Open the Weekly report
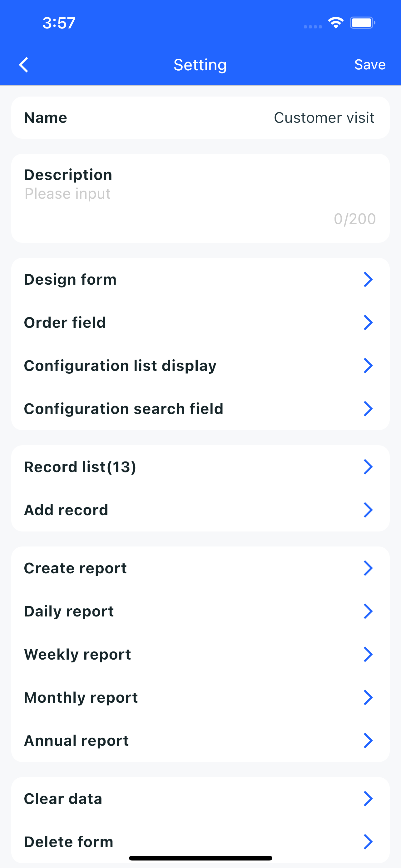 200,654
